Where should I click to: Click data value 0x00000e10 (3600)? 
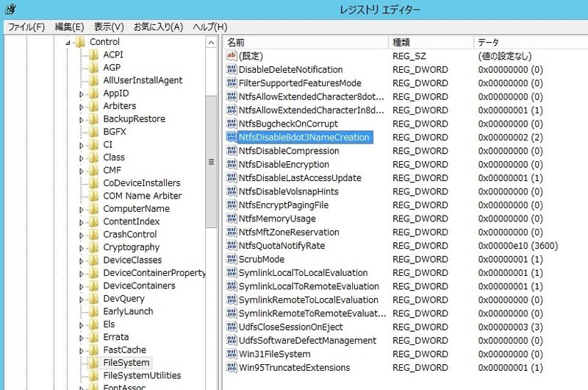pos(518,246)
